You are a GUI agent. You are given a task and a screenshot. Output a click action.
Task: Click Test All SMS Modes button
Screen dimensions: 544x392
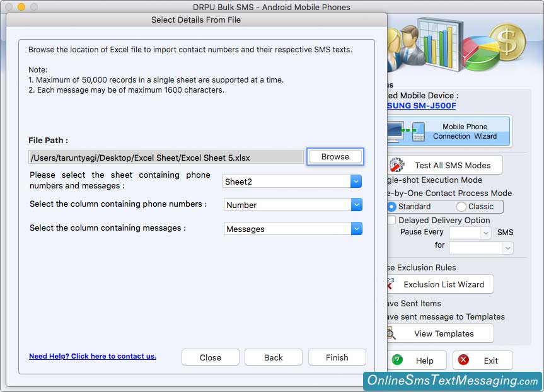coord(446,165)
